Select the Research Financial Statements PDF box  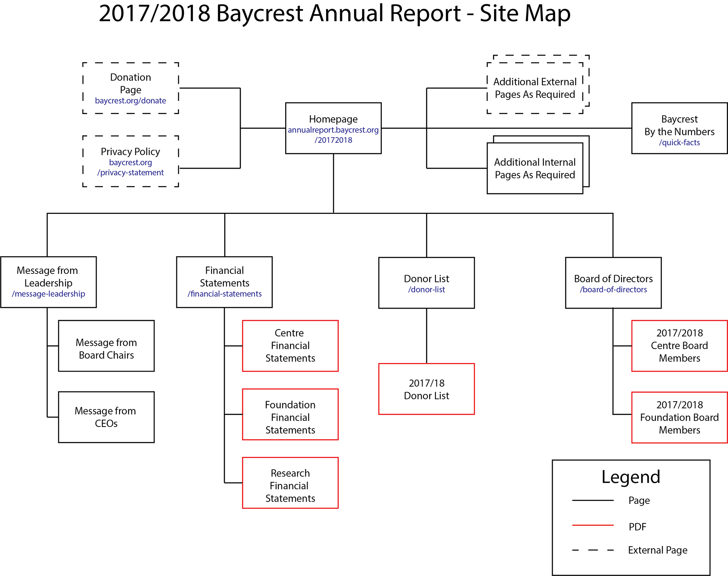(x=290, y=483)
